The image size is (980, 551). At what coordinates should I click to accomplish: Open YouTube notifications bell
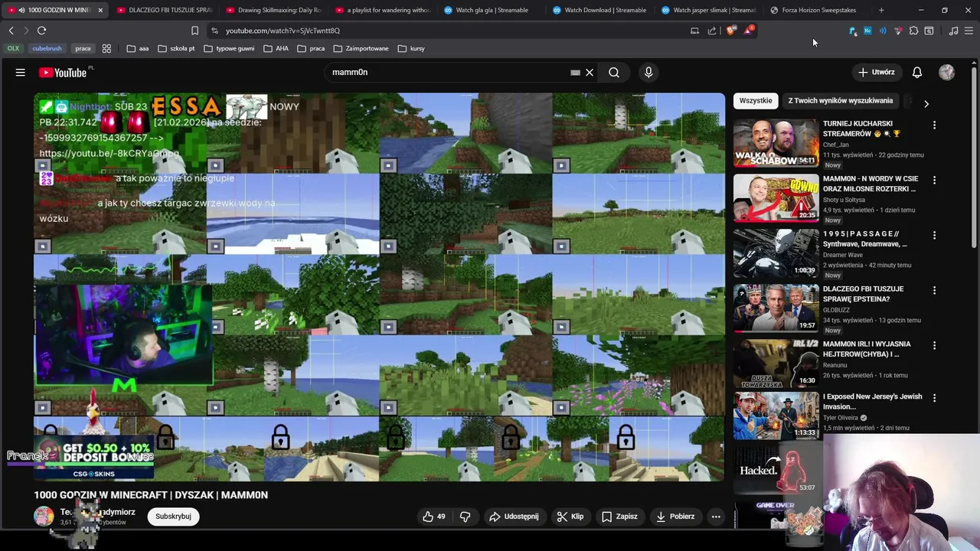[917, 73]
